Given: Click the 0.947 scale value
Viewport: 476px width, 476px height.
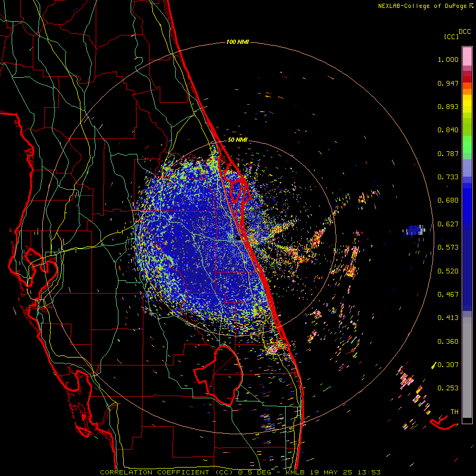Looking at the screenshot, I should coord(448,83).
